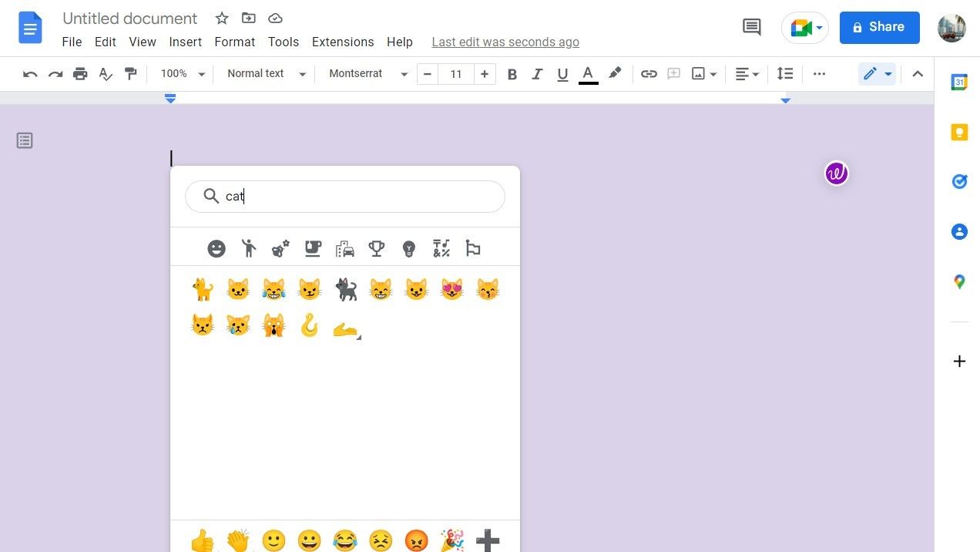Open the People emoji category
Viewport: 980px width, 552px height.
pyautogui.click(x=248, y=248)
